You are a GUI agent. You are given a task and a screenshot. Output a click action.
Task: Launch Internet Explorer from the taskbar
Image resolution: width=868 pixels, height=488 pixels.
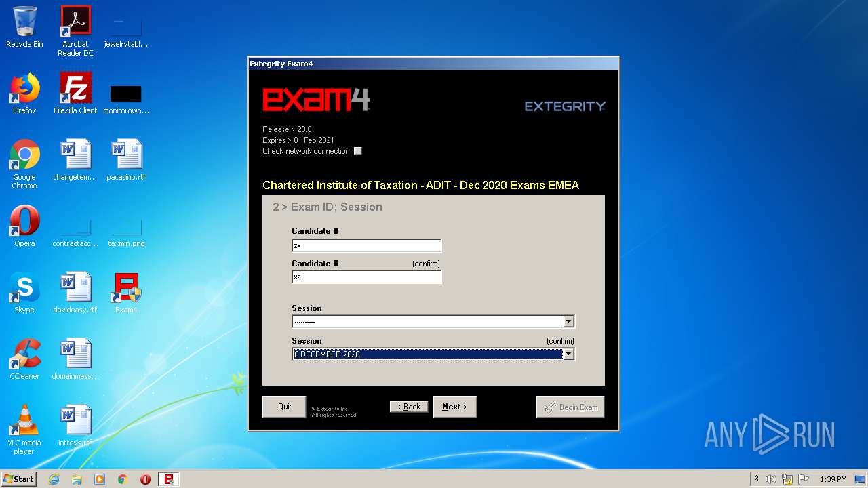pyautogui.click(x=54, y=479)
